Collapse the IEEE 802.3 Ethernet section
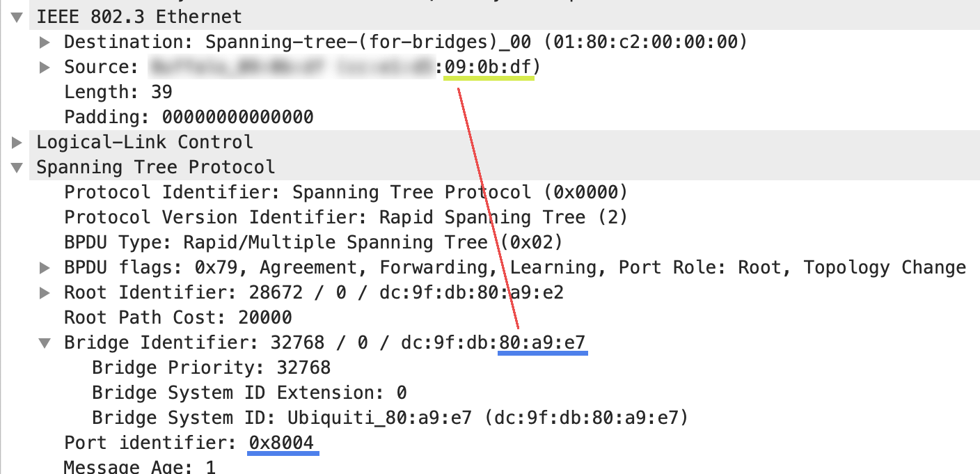Screen dimensions: 980x474 (x=17, y=17)
